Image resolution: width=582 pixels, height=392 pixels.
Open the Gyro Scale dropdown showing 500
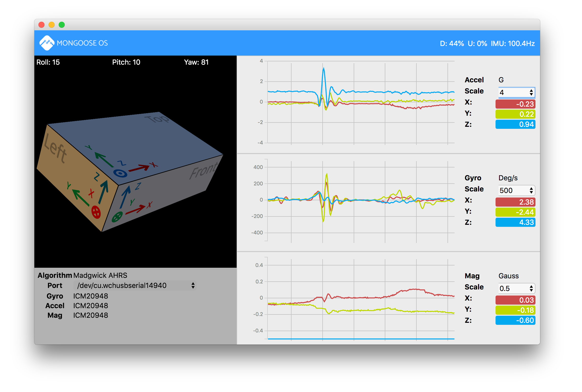click(516, 190)
